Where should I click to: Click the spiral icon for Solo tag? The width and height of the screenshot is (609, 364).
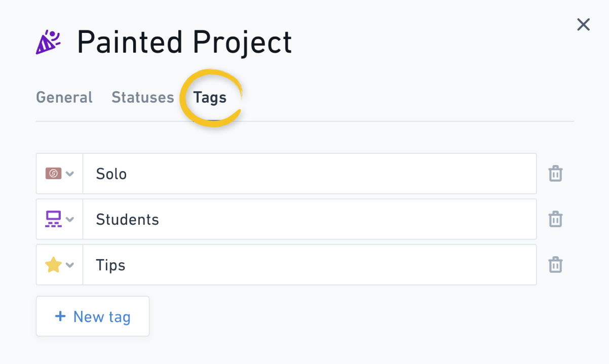(53, 174)
